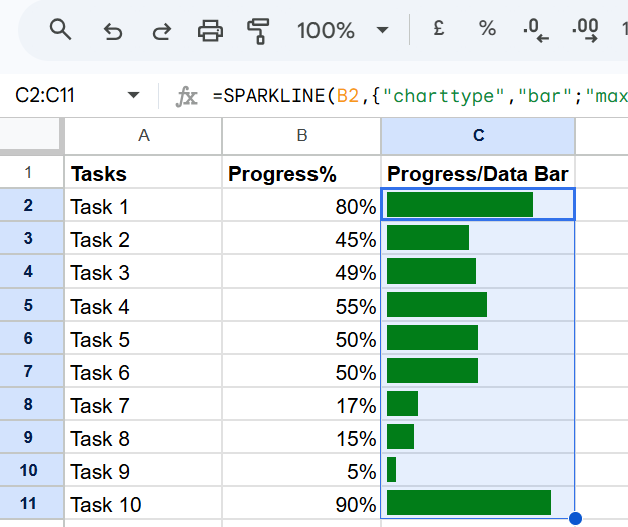Click the Task 10 longest data bar
This screenshot has height=527, width=628.
tap(469, 503)
